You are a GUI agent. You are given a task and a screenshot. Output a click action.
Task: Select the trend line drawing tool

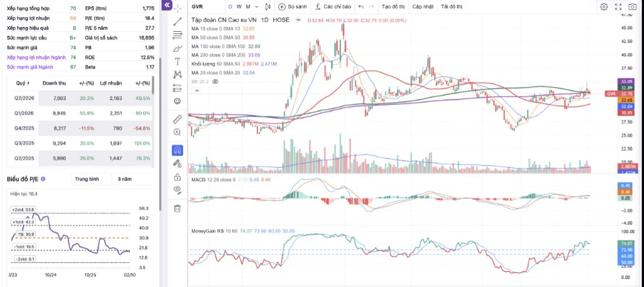pyautogui.click(x=177, y=22)
